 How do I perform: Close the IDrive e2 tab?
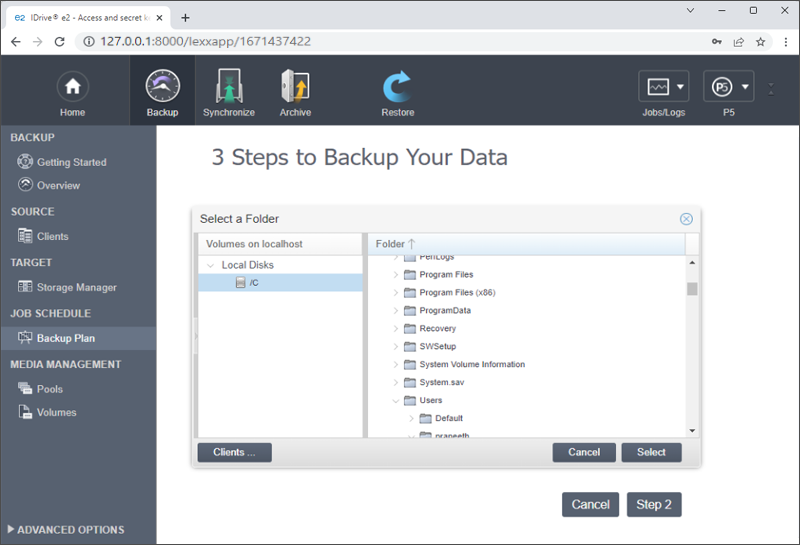tap(159, 18)
